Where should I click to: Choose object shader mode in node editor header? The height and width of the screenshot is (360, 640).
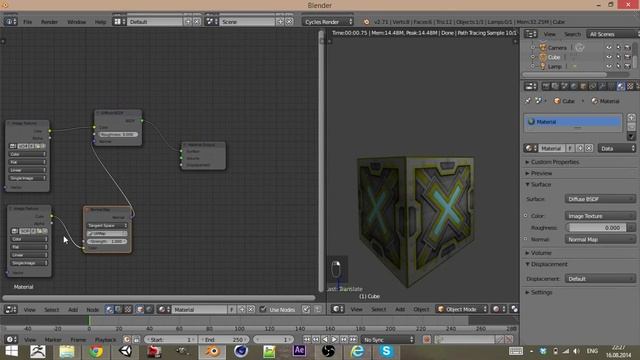pyautogui.click(x=140, y=309)
